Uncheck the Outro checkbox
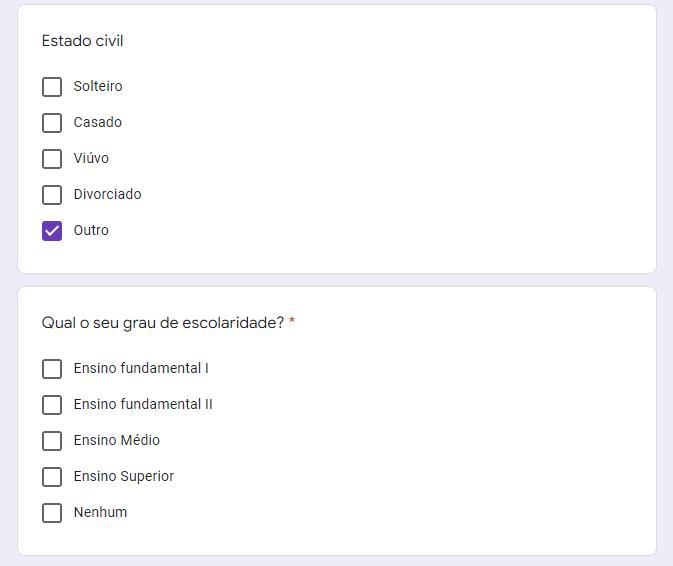Image resolution: width=673 pixels, height=566 pixels. point(52,231)
